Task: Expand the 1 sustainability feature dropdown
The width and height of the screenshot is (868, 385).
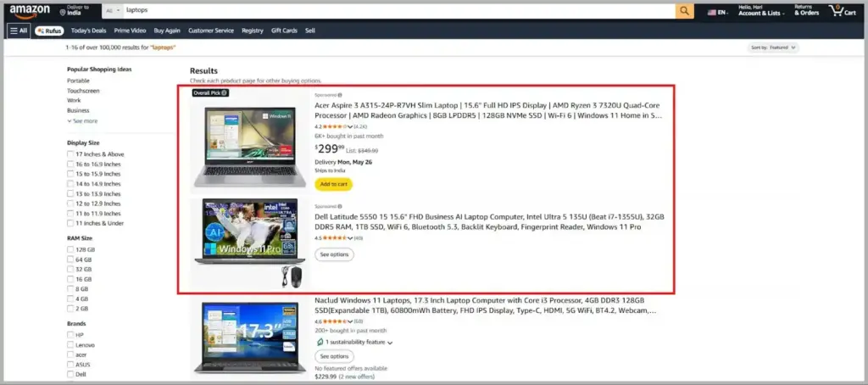Action: 353,343
